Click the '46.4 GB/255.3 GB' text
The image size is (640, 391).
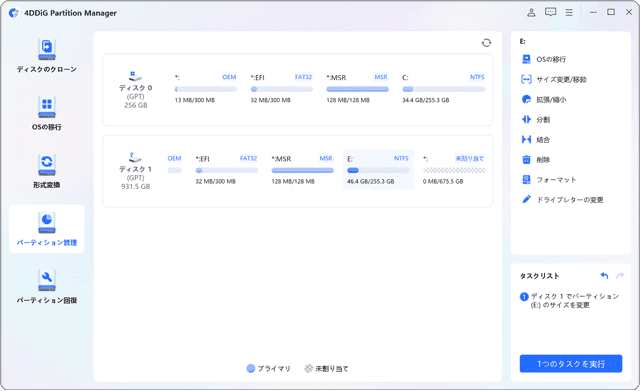click(371, 181)
